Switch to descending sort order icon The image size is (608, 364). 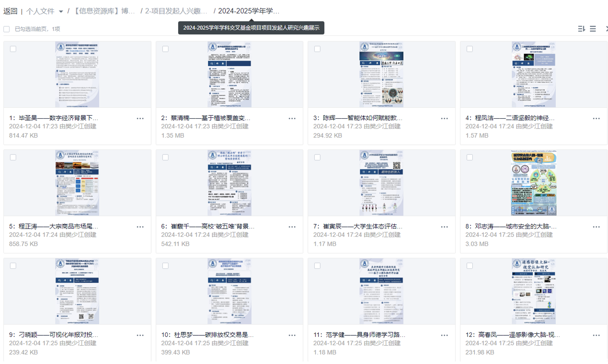pyautogui.click(x=581, y=29)
